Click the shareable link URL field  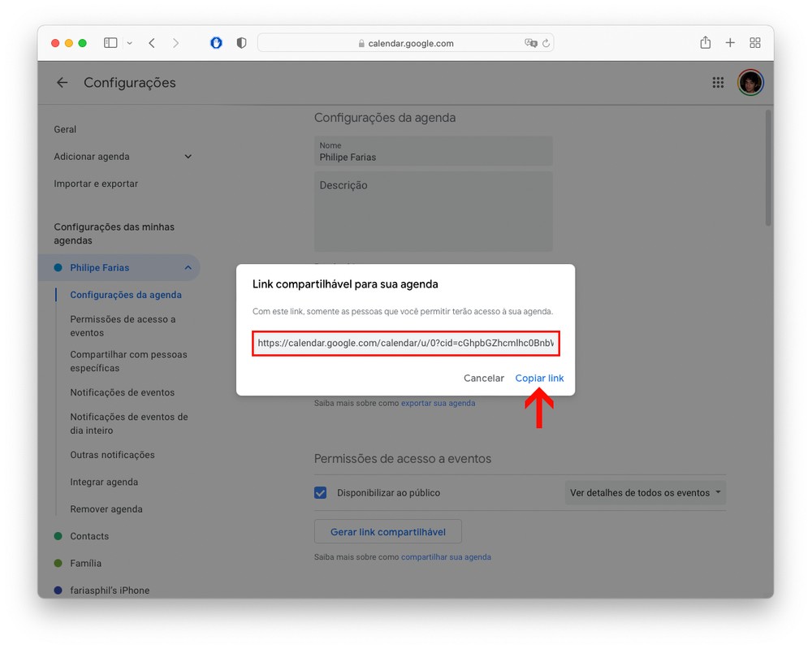[406, 343]
